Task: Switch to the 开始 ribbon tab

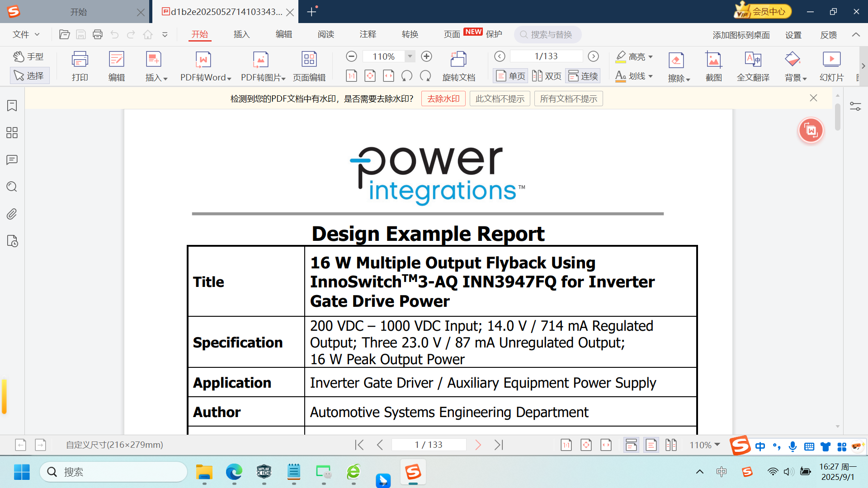Action: click(x=199, y=34)
